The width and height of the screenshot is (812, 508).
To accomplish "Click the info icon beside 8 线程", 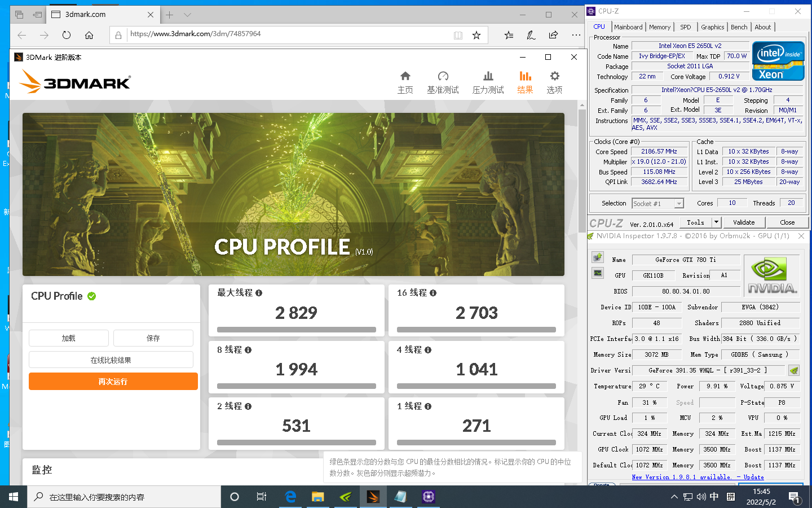I will pos(248,350).
